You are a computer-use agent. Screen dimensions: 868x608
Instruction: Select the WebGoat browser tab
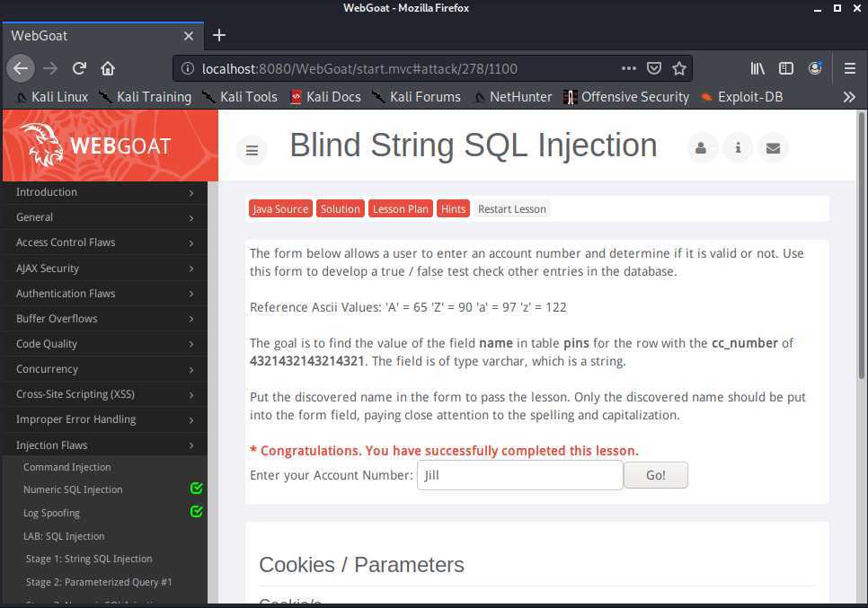pos(103,36)
